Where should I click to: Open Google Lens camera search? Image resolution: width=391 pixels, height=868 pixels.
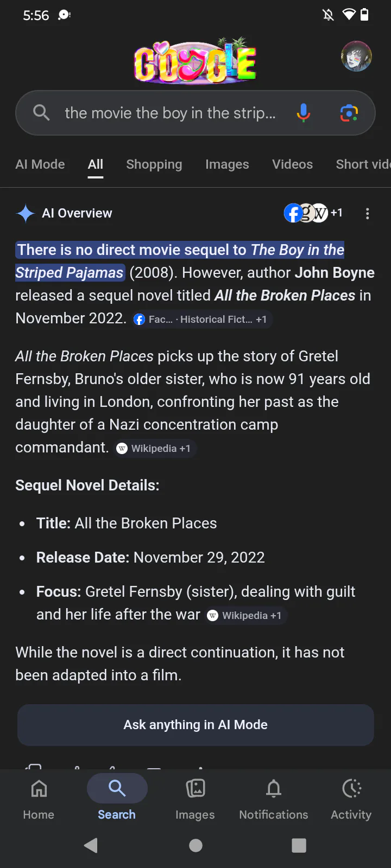[349, 113]
